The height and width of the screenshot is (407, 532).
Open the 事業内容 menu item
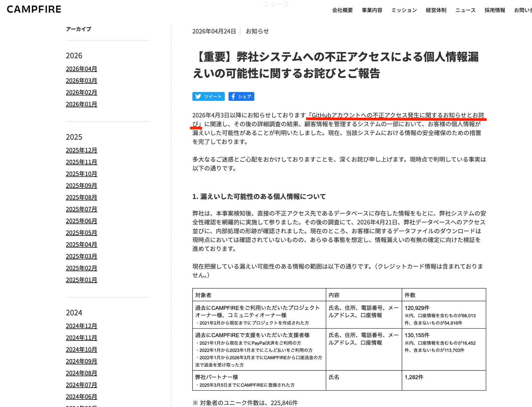pos(372,10)
